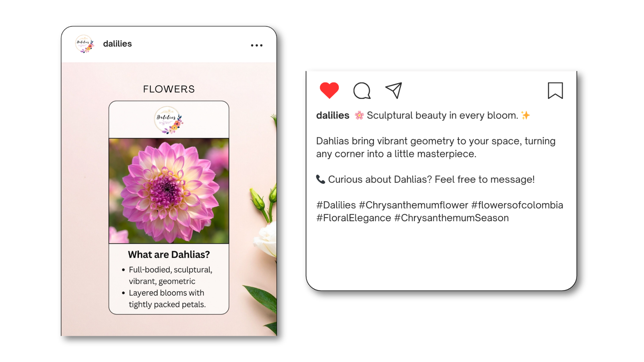The width and height of the screenshot is (644, 362).
Task: Click the pink flower emoji in caption
Action: 359,116
